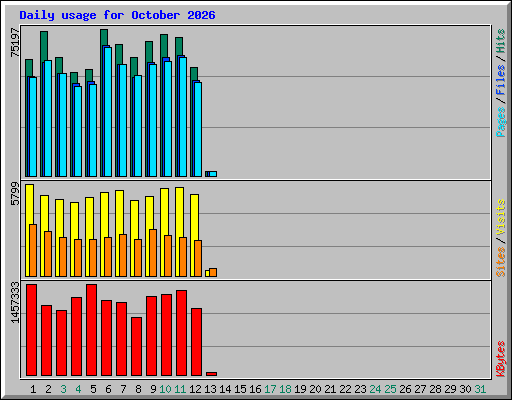The image size is (512, 400).
Task: Click day 19 on the x-axis
Action: pos(300,389)
